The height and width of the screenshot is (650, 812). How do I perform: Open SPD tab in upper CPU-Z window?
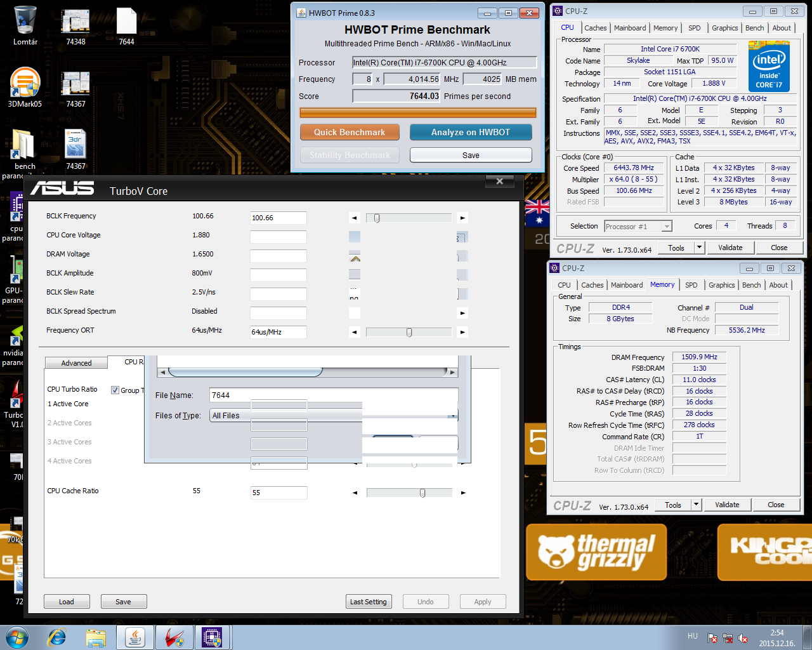[x=695, y=28]
